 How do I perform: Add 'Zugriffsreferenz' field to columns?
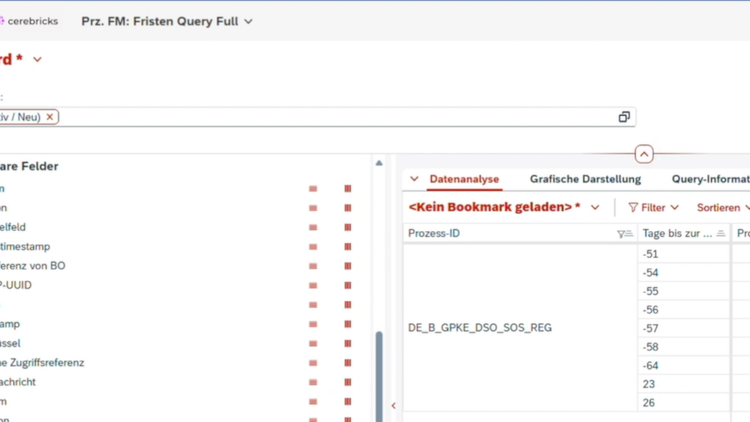coord(348,363)
